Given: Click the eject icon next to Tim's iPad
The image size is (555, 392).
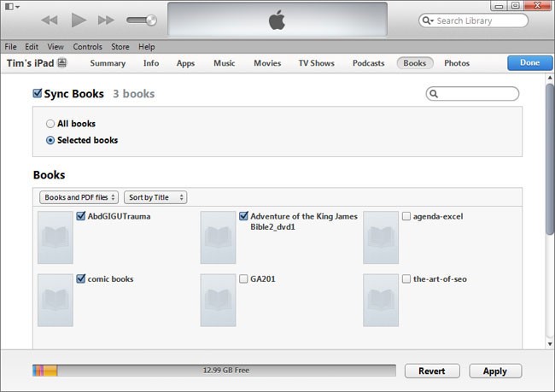Looking at the screenshot, I should 62,62.
